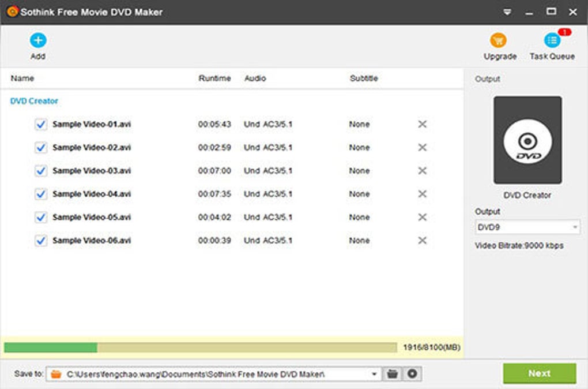Click runtime 00:00:39 of Sample Video-06

214,241
